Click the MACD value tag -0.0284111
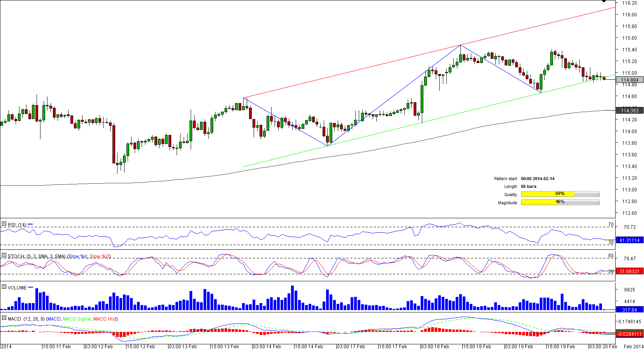Viewport: 644px width, 349px height. (x=630, y=334)
